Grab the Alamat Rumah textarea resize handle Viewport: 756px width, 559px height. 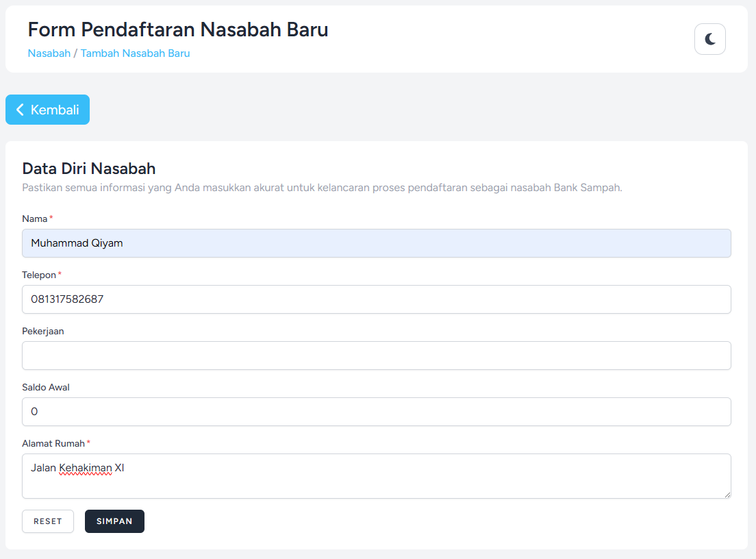click(727, 494)
